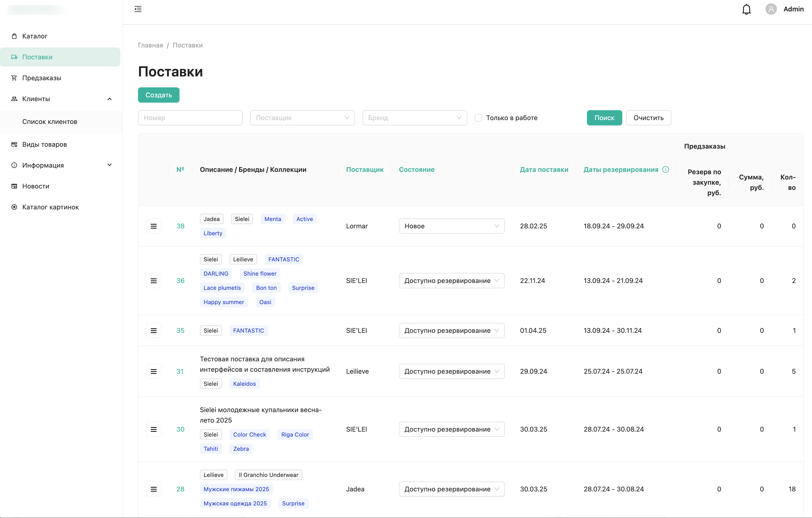Screen dimensions: 812x518
Task: Open the row menu for supply 30
Action: pyautogui.click(x=153, y=429)
